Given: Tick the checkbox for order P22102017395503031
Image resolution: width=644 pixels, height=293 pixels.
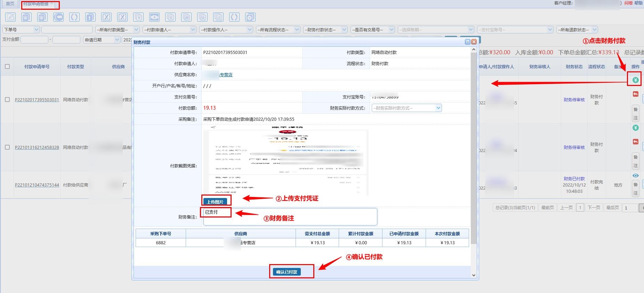Looking at the screenshot, I should point(7,100).
